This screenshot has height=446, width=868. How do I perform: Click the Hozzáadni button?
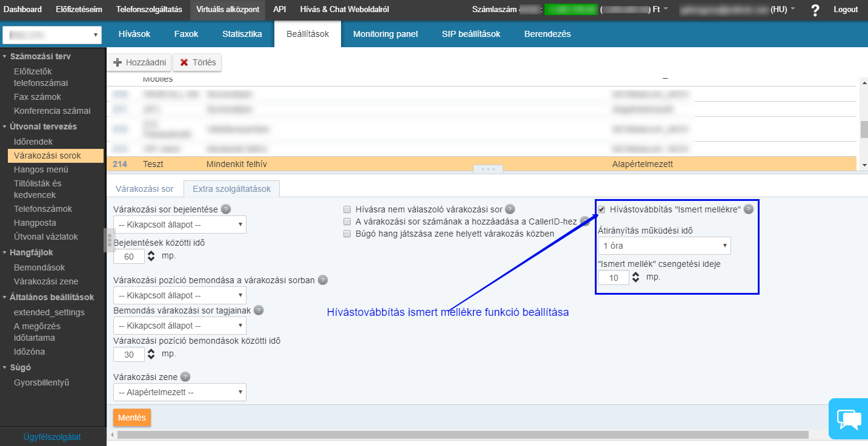coord(139,62)
